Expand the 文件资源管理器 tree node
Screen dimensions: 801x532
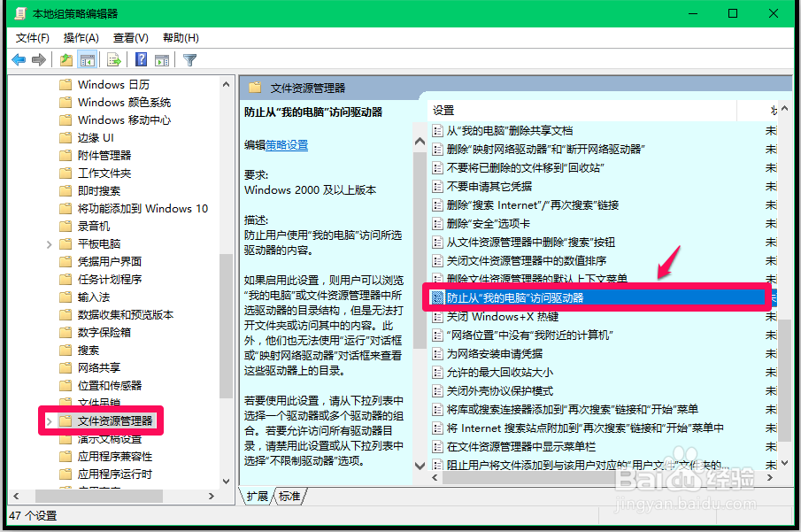49,421
